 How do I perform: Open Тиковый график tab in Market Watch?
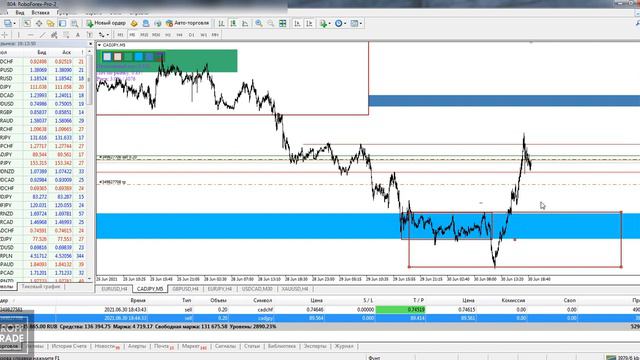tap(40, 287)
